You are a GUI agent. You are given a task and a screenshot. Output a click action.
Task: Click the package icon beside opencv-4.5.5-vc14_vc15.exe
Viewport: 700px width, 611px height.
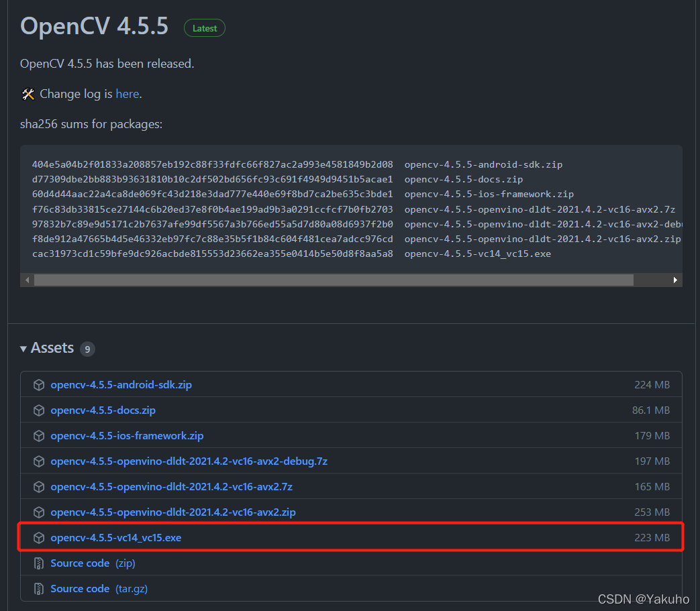click(x=39, y=537)
